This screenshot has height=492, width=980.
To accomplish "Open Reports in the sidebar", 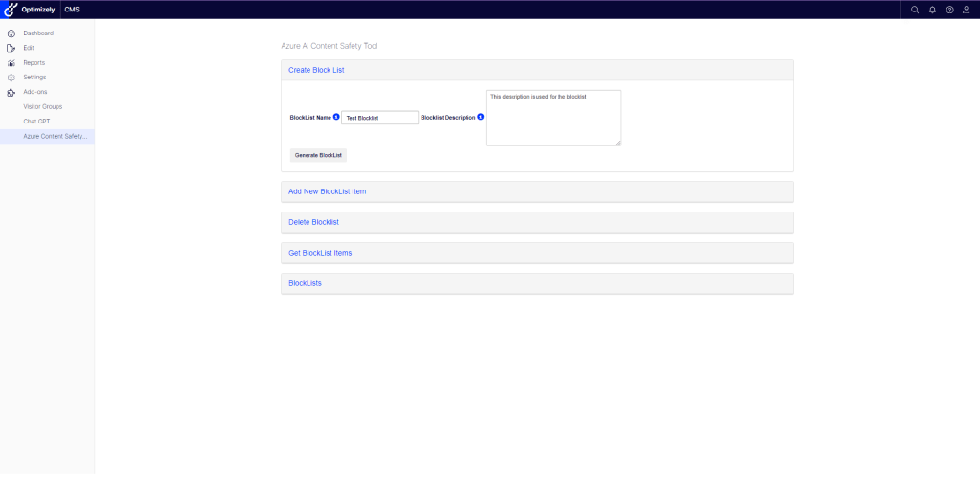I will coord(34,63).
